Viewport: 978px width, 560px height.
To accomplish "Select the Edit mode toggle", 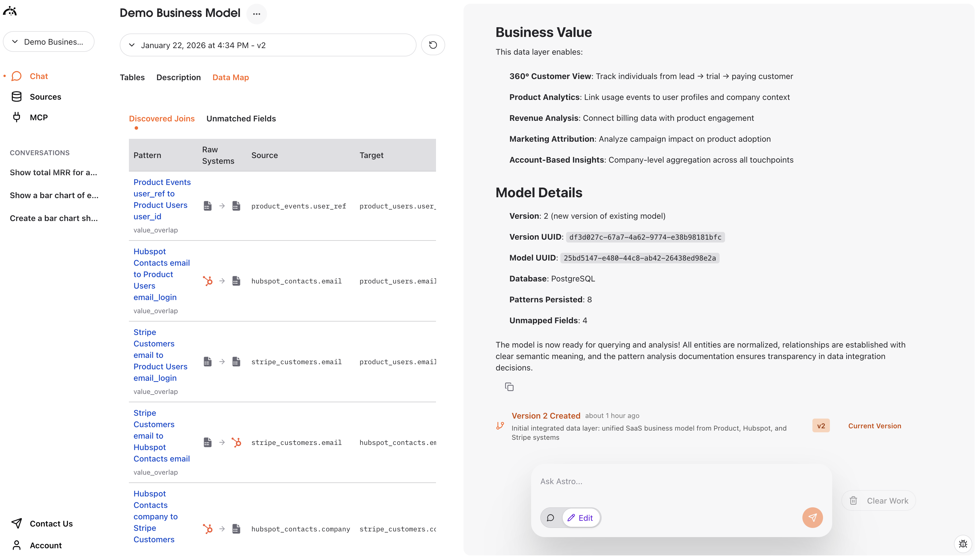I will pyautogui.click(x=581, y=518).
